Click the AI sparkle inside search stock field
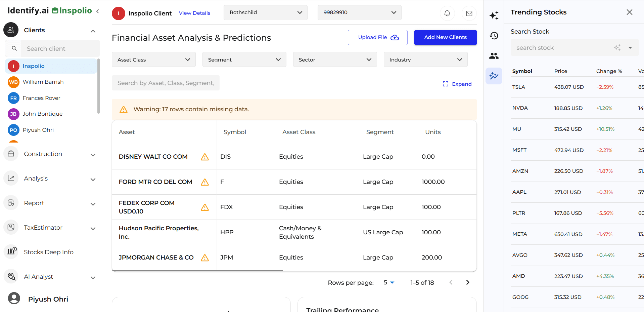Image resolution: width=644 pixels, height=312 pixels. click(x=617, y=47)
